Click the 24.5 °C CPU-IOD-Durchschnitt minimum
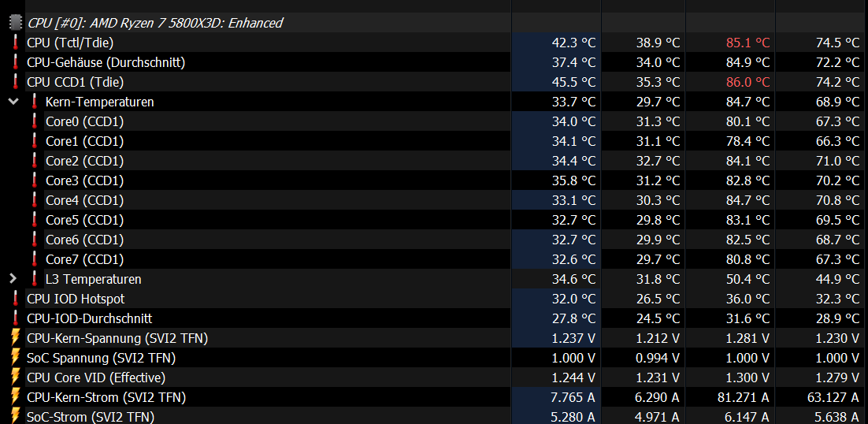This screenshot has width=868, height=424. [658, 318]
